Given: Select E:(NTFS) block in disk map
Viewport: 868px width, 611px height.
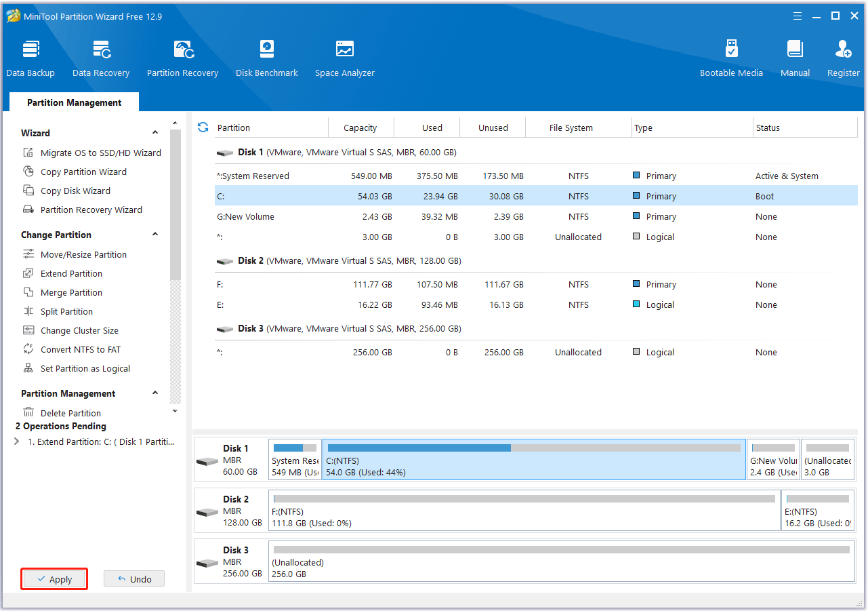Looking at the screenshot, I should [818, 510].
